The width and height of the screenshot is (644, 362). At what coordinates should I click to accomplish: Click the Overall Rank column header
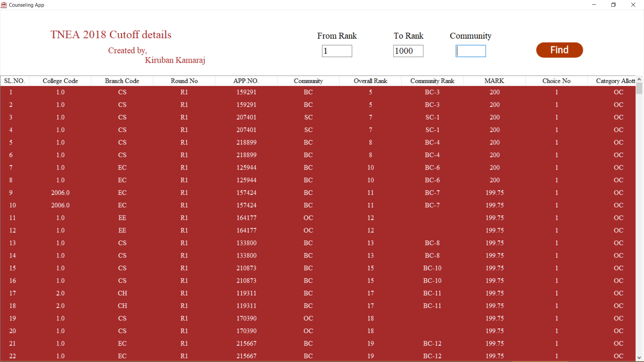click(370, 81)
